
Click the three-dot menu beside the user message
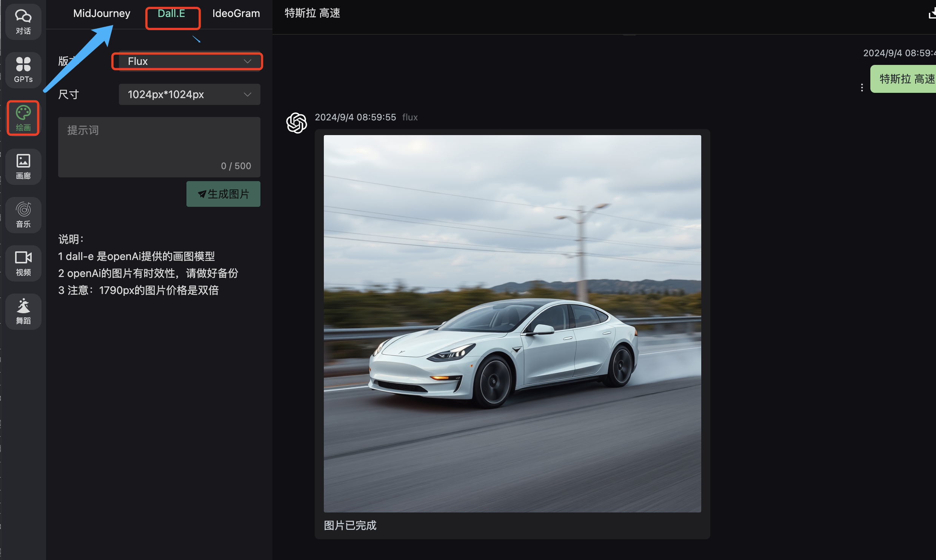862,88
